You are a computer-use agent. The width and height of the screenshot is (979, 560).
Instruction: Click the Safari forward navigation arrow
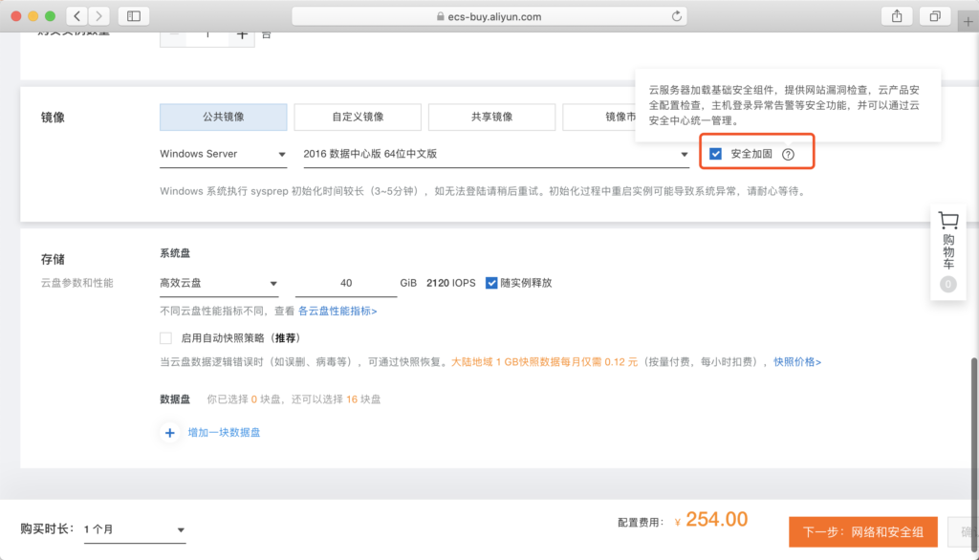point(99,16)
